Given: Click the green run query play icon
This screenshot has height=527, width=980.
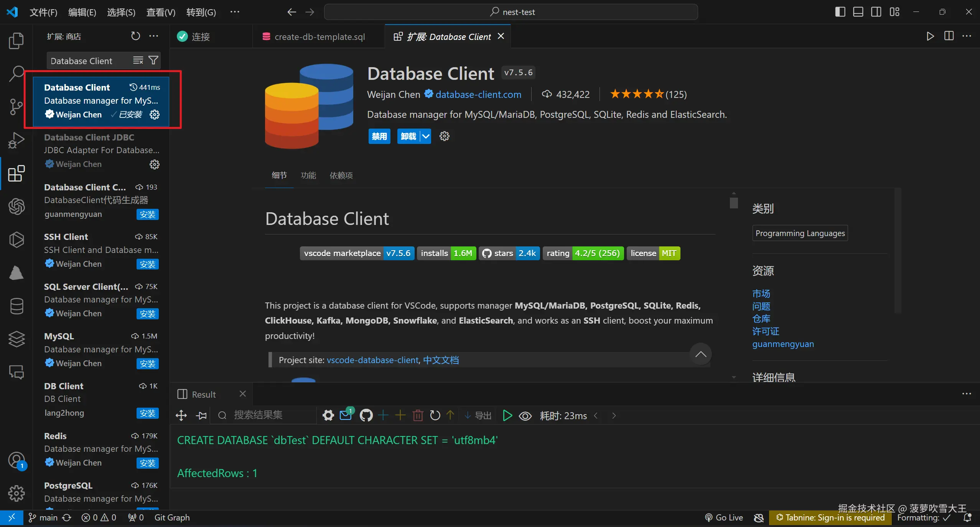Looking at the screenshot, I should 507,415.
